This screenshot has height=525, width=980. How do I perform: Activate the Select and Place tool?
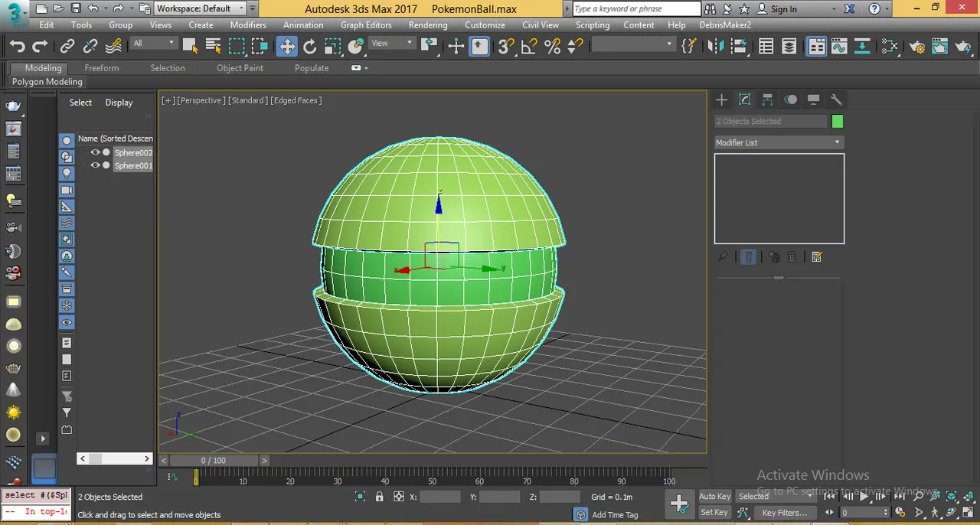(x=355, y=47)
